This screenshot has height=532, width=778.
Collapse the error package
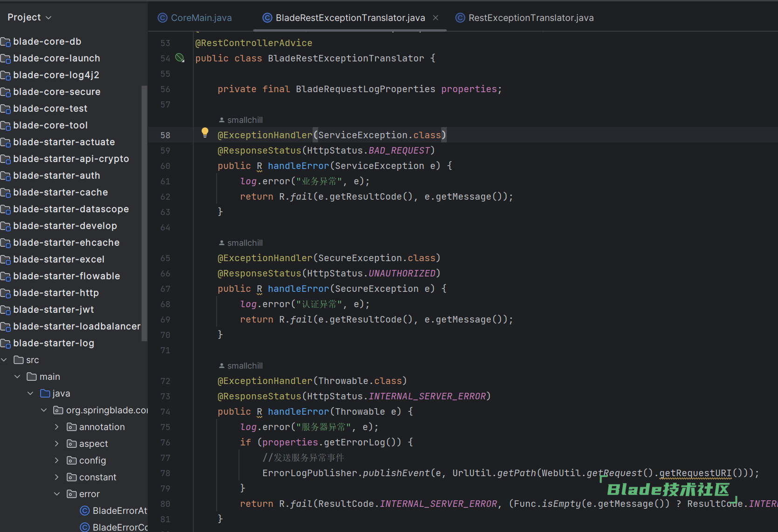(x=57, y=494)
